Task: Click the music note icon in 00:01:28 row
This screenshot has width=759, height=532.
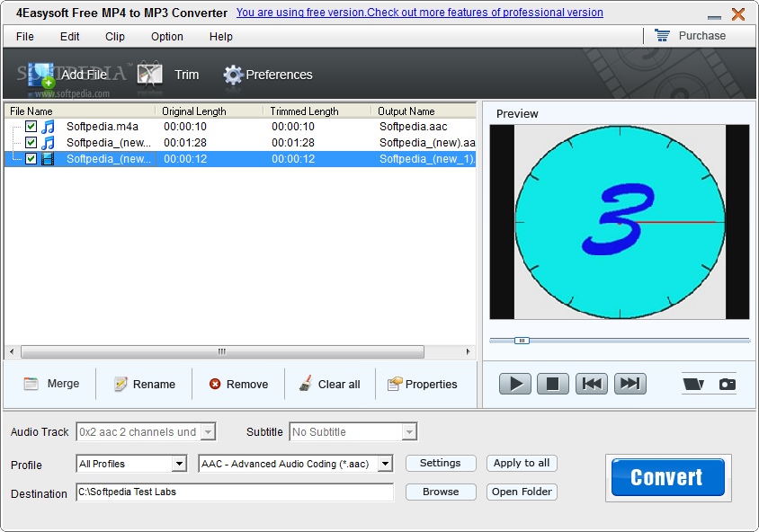Action: [48, 143]
